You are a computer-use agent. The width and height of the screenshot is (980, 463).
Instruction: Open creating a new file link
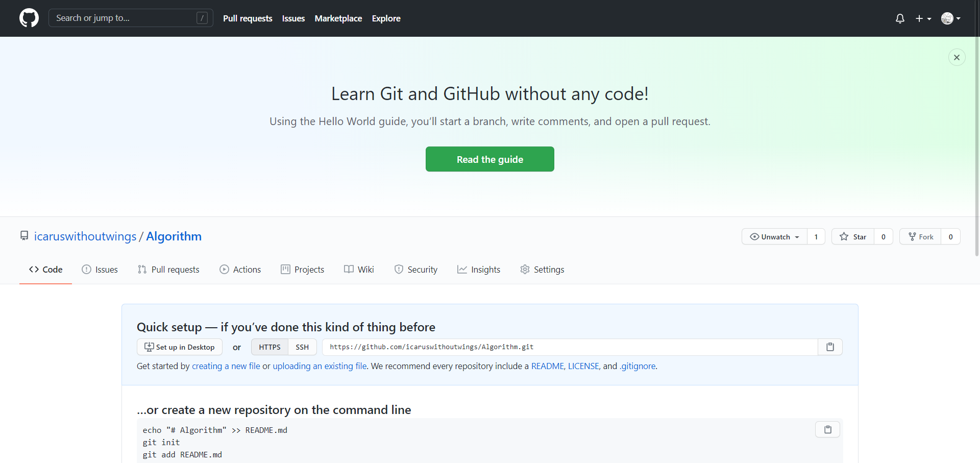point(226,366)
